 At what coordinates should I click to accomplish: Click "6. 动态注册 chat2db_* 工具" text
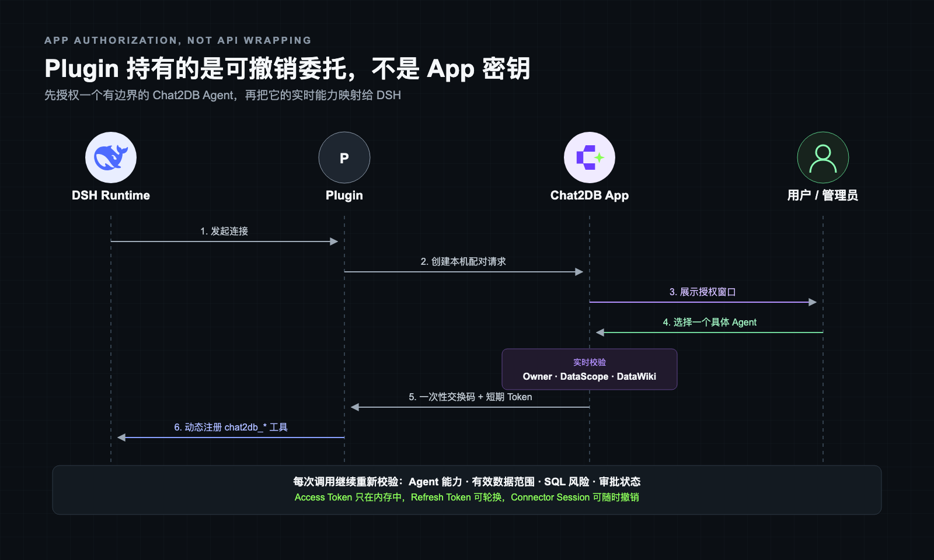[231, 427]
